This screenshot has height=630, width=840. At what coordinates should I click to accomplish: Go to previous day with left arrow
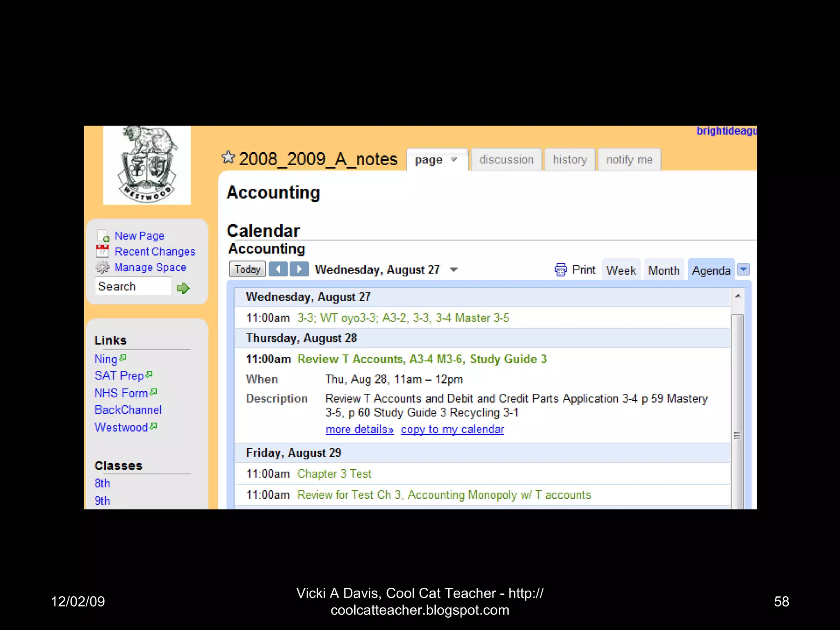point(278,269)
